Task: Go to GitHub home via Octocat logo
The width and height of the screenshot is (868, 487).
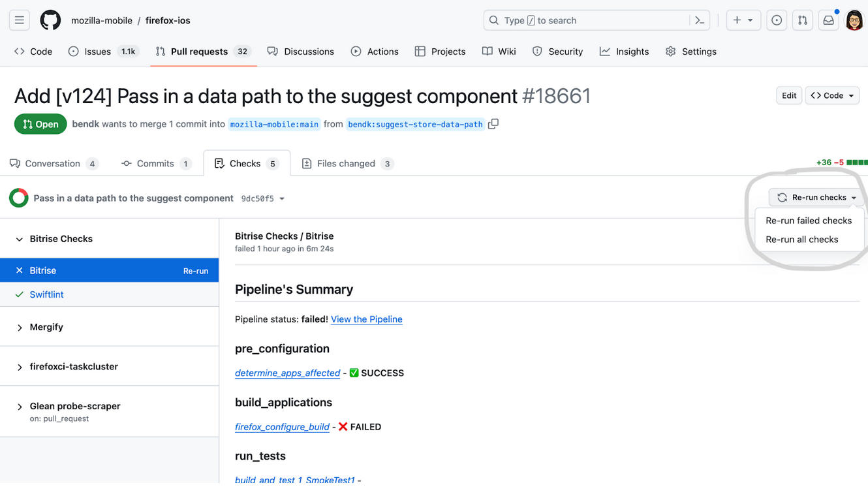Action: click(x=50, y=20)
